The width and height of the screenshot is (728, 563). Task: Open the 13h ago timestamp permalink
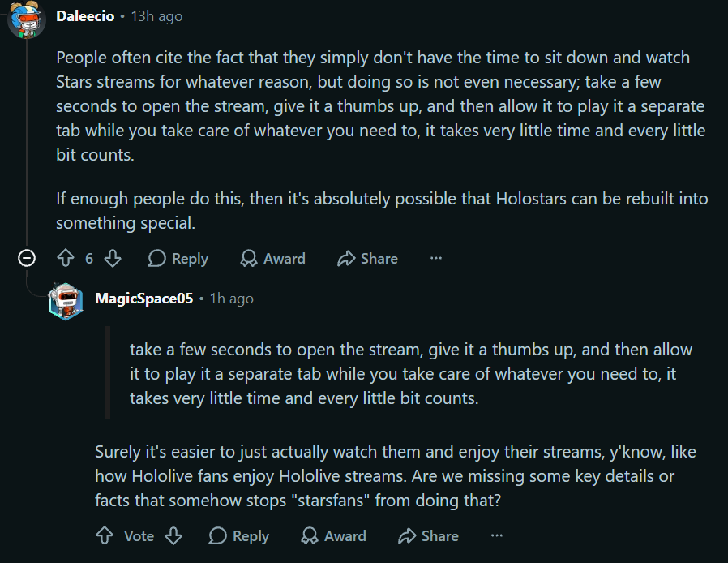(x=156, y=17)
